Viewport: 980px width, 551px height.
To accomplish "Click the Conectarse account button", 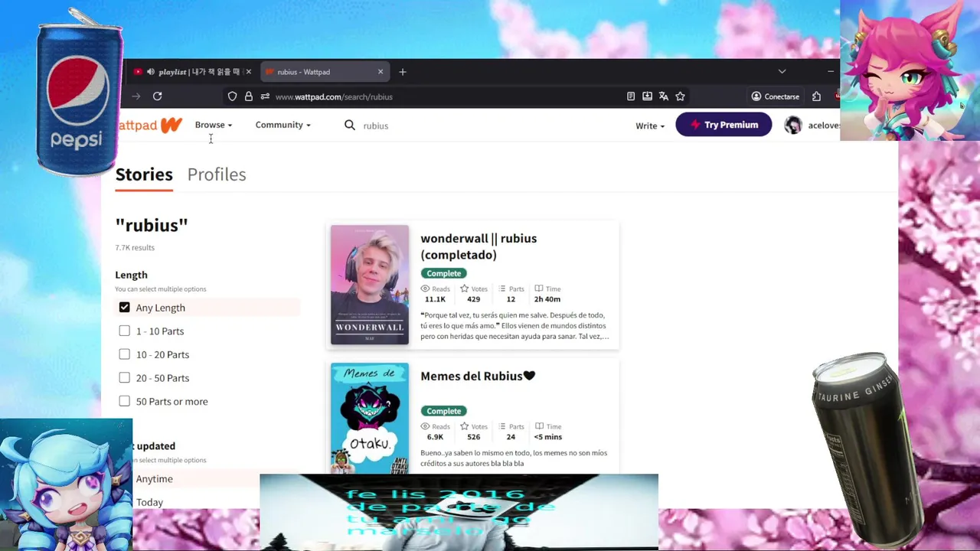I will (775, 96).
